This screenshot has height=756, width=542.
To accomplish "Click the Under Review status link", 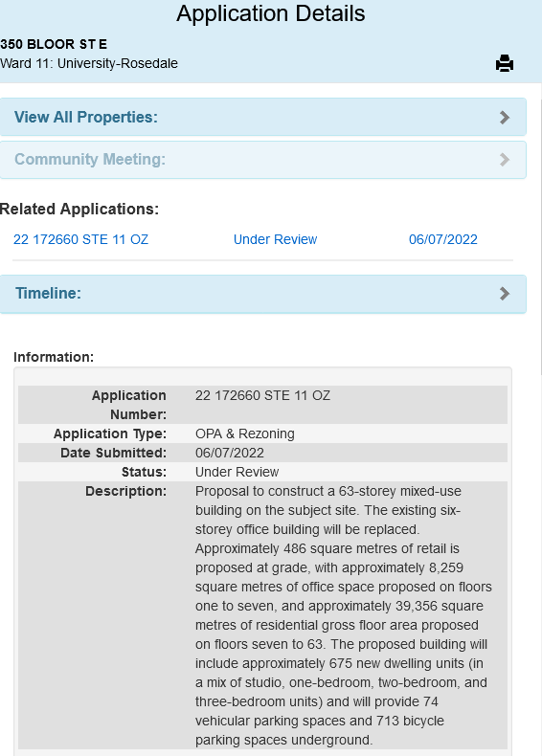I will tap(275, 239).
